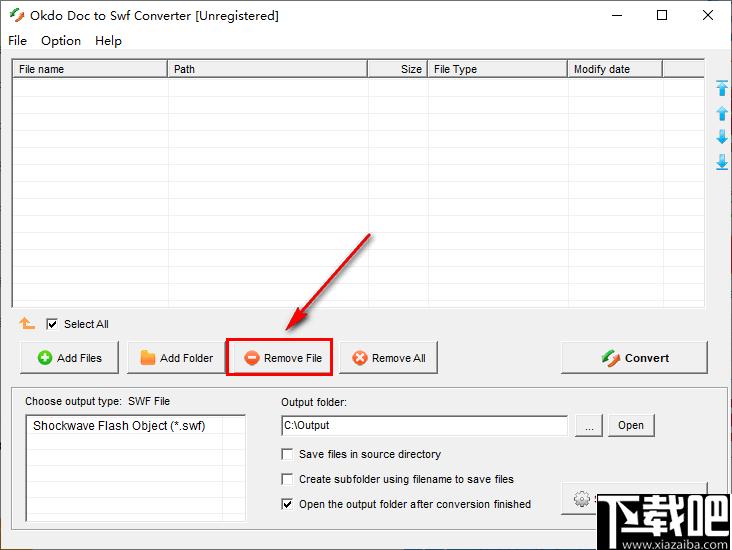Sort by the Modify date column header
This screenshot has height=550, width=732.
615,69
